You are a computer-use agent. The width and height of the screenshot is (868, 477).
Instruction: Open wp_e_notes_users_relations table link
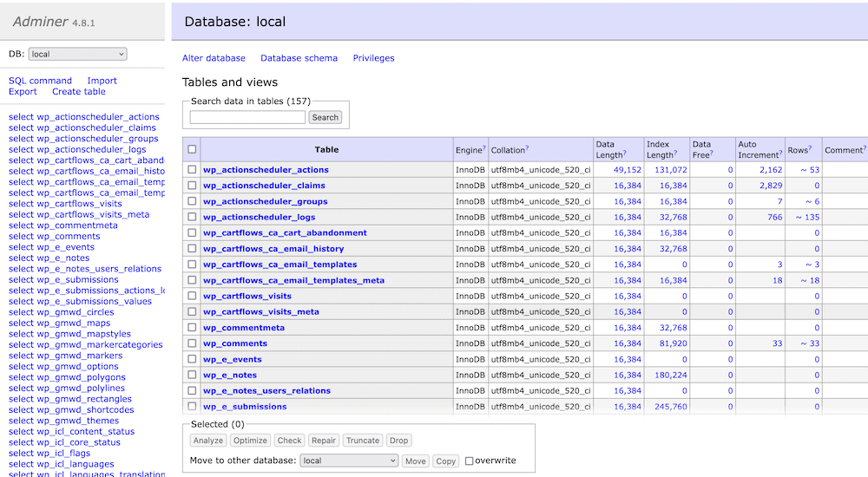coord(266,390)
